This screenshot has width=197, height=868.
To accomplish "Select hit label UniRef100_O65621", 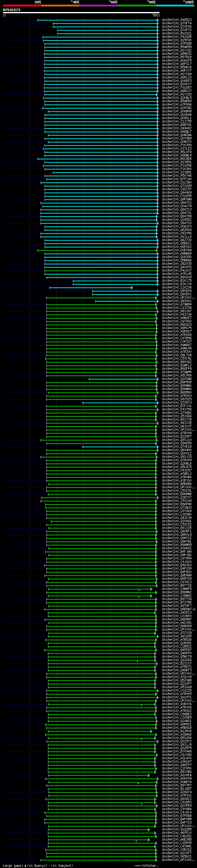I will (x=177, y=857).
